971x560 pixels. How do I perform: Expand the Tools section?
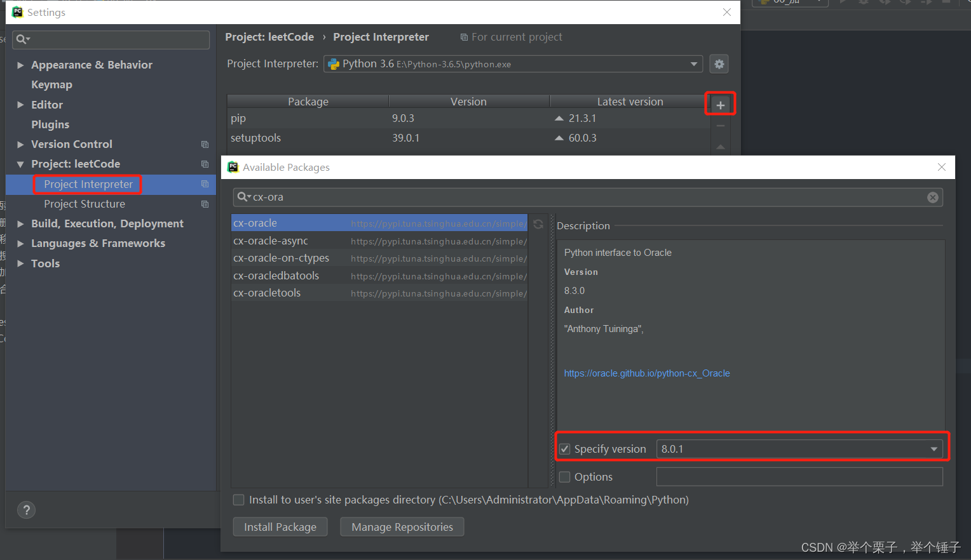click(20, 263)
